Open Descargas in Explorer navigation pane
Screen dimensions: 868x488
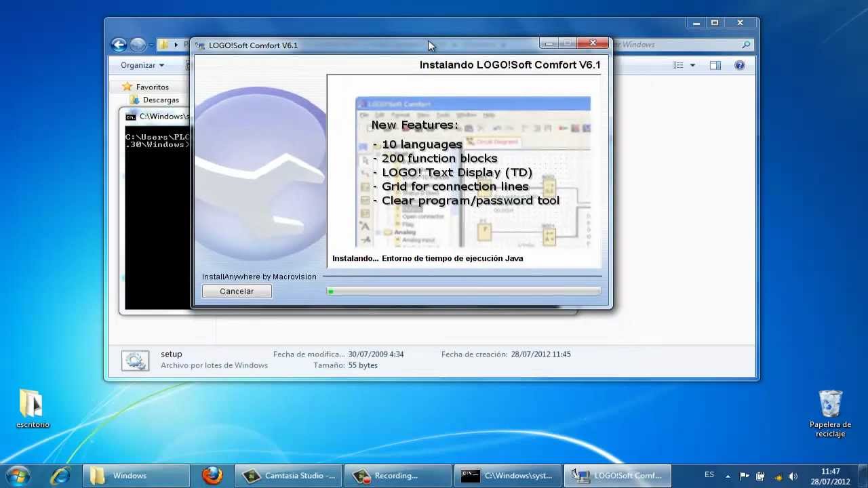pos(161,100)
